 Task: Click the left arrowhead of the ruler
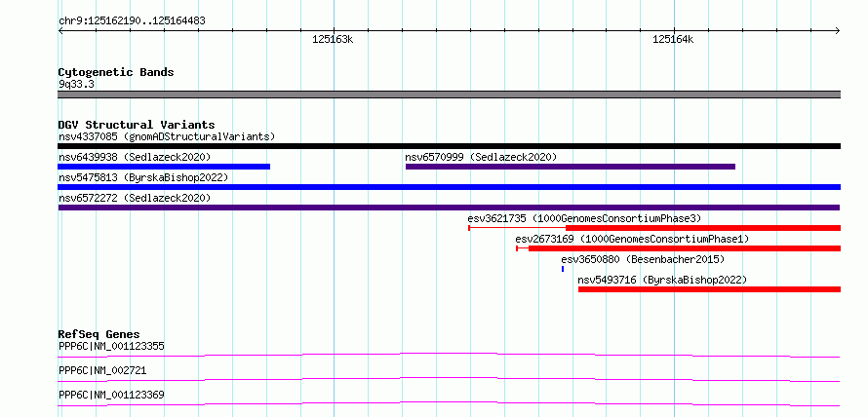tap(60, 30)
